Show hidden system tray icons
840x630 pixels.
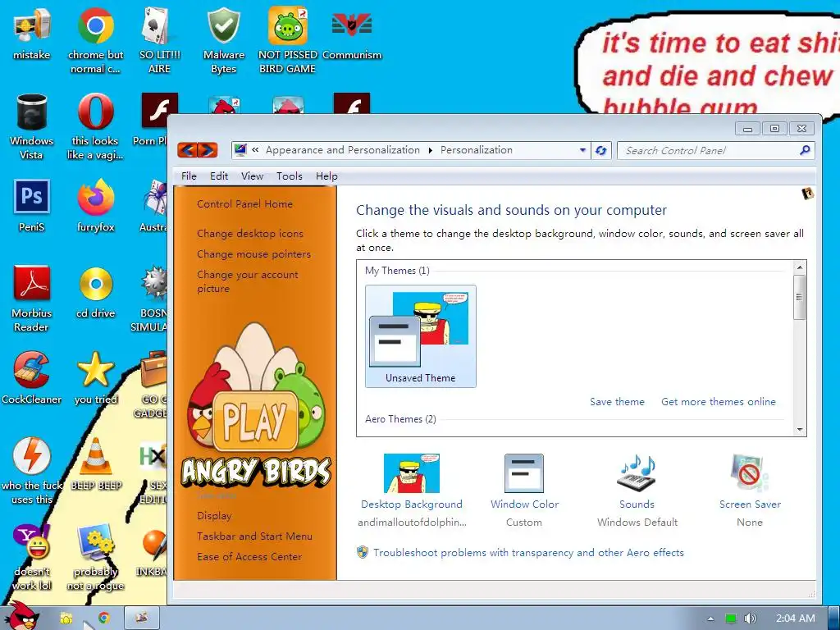coord(710,619)
